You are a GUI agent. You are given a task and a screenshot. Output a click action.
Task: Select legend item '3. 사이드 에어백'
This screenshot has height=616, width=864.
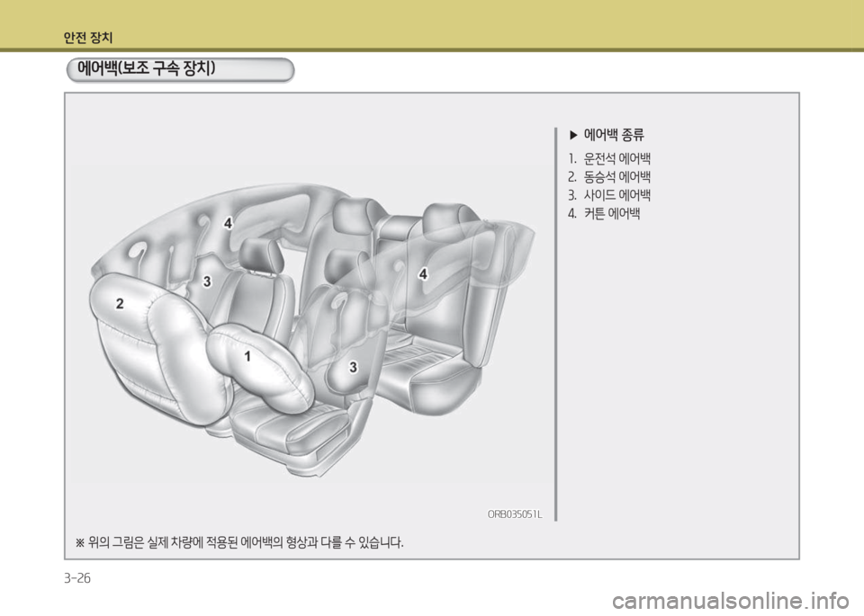609,195
